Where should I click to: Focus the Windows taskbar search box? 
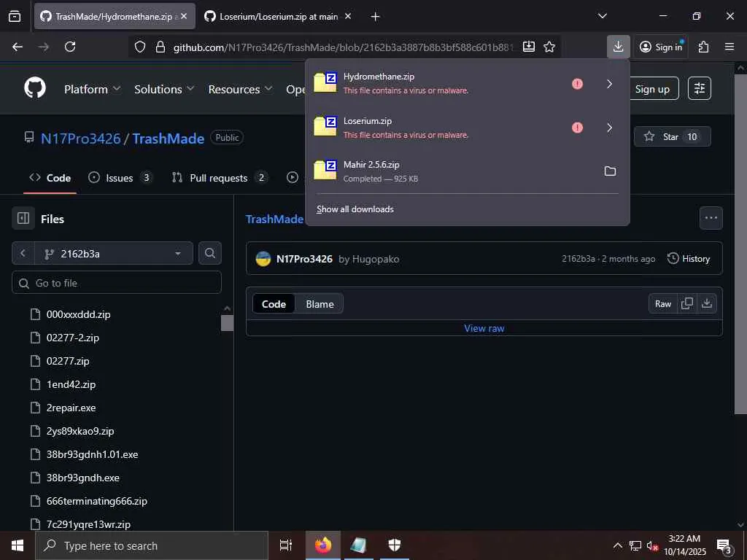(x=152, y=545)
